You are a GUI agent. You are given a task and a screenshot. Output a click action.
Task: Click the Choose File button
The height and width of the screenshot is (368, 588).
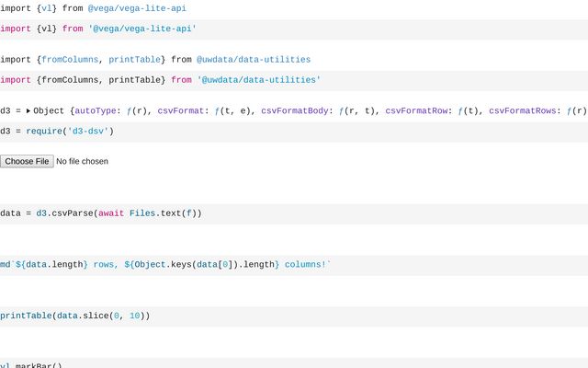(x=27, y=161)
